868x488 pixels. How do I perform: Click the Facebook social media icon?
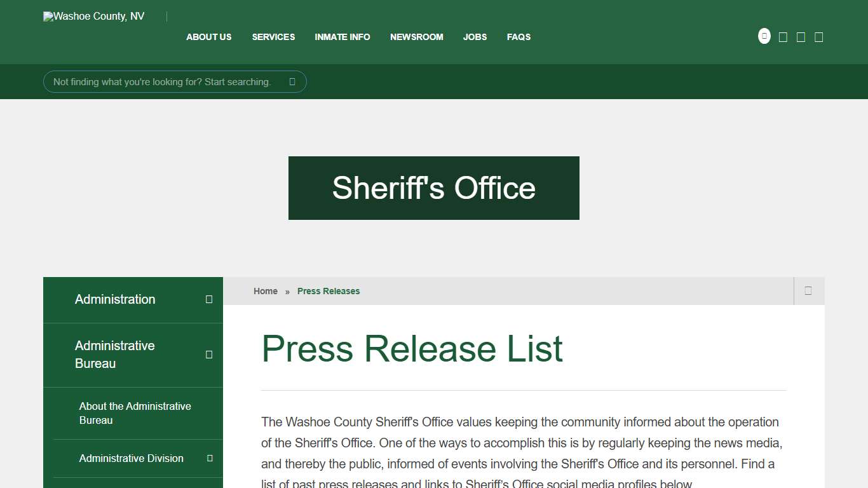tap(782, 36)
